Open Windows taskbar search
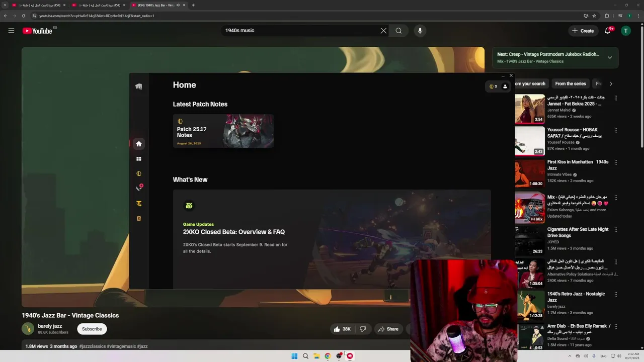Viewport: 644px width, 362px height. click(305, 356)
